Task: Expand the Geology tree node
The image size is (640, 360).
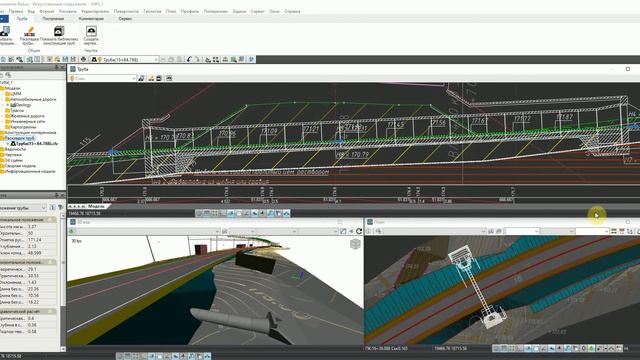Action: point(8,105)
